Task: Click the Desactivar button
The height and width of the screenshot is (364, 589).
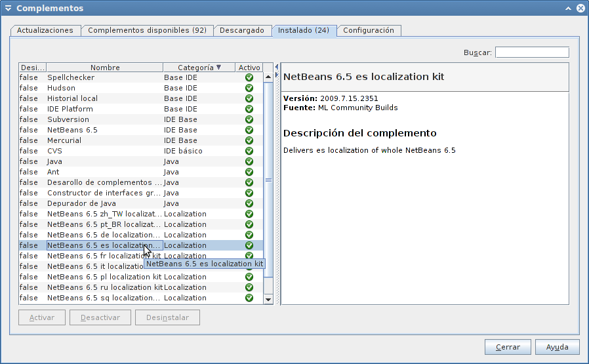Action: point(100,317)
